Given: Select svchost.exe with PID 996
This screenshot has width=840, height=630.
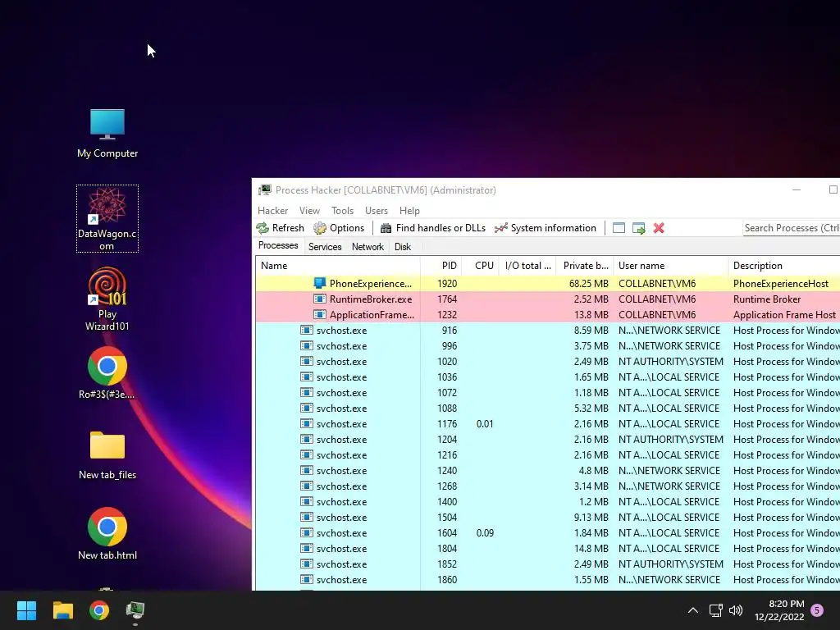Looking at the screenshot, I should coord(547,345).
